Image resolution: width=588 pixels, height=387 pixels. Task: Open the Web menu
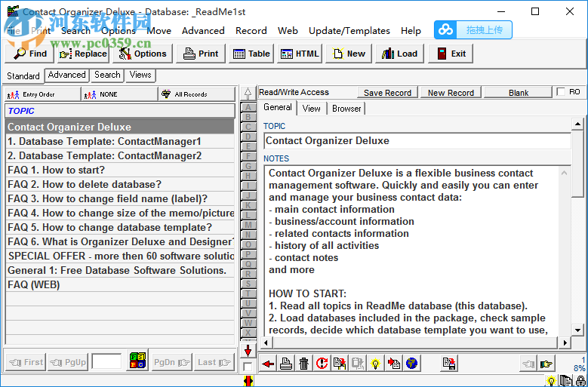288,31
